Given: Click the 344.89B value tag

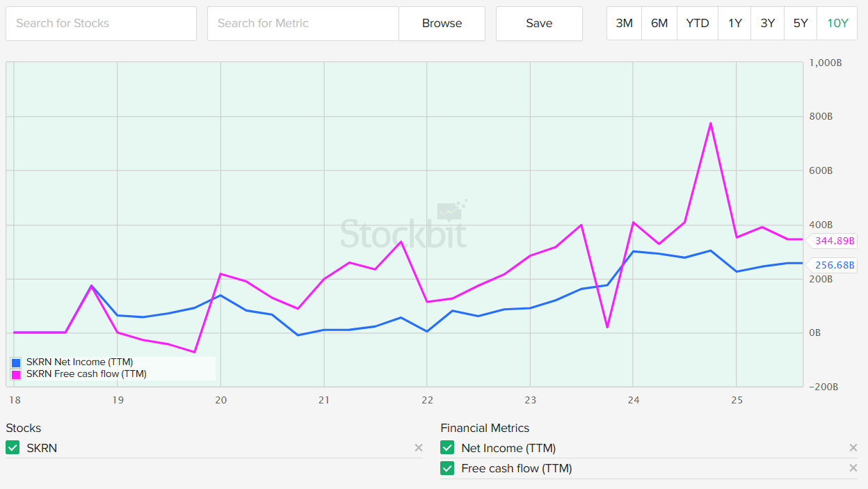Looking at the screenshot, I should click(833, 241).
